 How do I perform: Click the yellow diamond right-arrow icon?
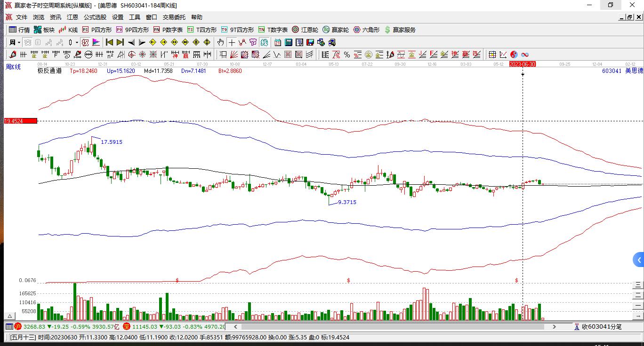coord(163,42)
